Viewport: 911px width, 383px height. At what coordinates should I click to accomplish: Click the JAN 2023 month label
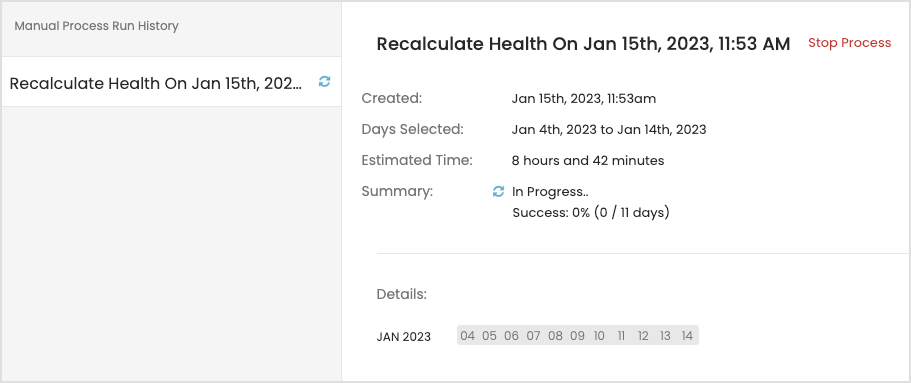404,337
